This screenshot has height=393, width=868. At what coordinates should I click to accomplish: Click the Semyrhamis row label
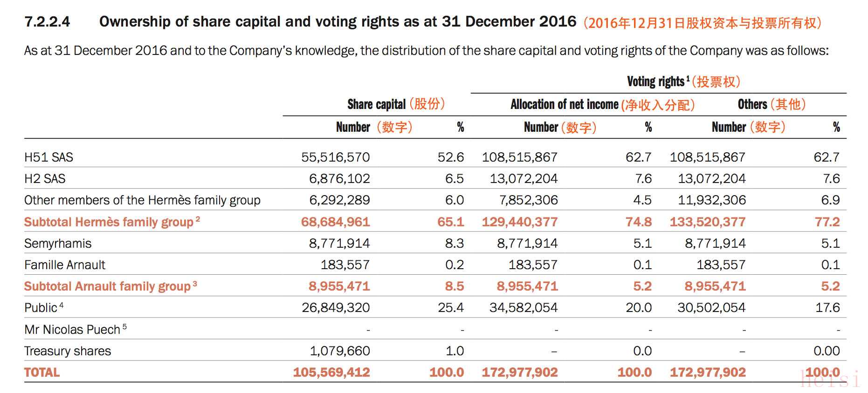tap(58, 244)
